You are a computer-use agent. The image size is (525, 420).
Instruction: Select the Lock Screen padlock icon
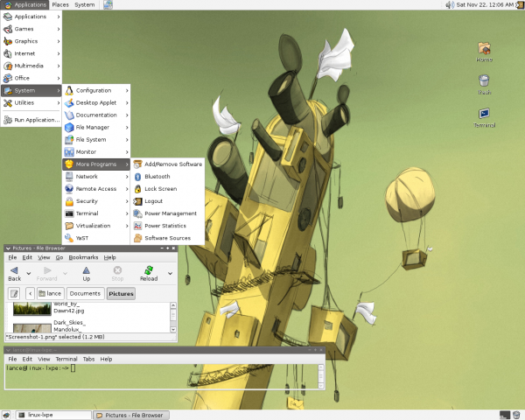tap(137, 189)
